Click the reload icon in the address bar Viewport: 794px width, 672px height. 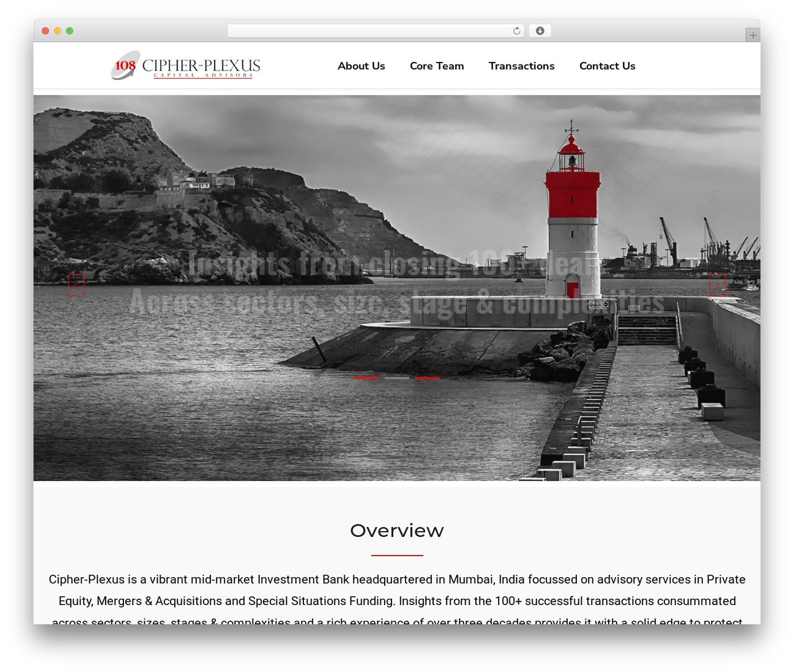(516, 31)
